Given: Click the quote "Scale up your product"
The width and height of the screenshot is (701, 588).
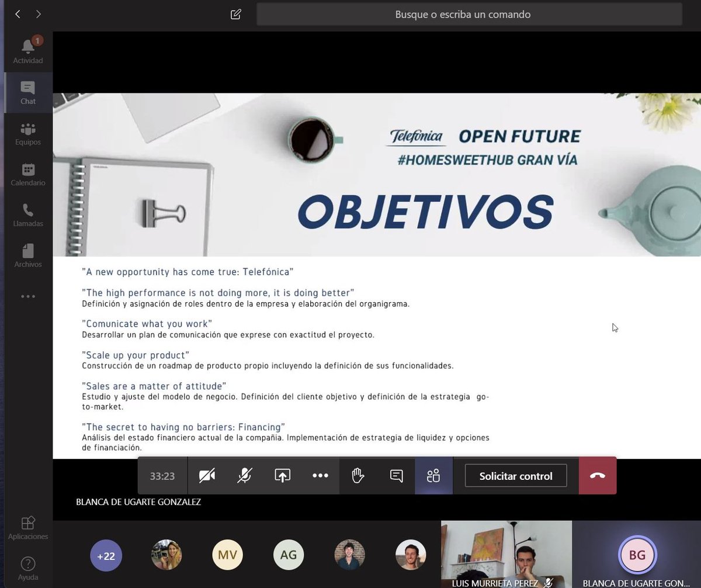Looking at the screenshot, I should (x=136, y=355).
